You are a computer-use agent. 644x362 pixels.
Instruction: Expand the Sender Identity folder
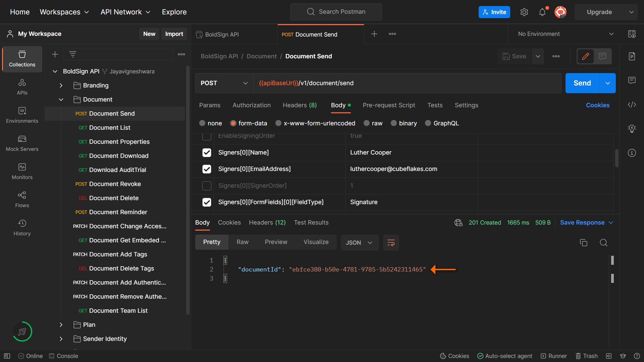point(61,339)
